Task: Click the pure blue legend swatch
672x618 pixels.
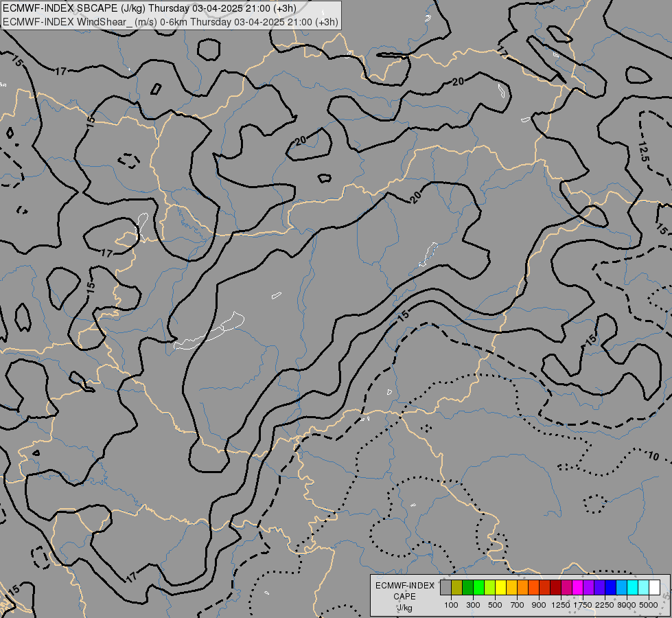Action: 611,587
